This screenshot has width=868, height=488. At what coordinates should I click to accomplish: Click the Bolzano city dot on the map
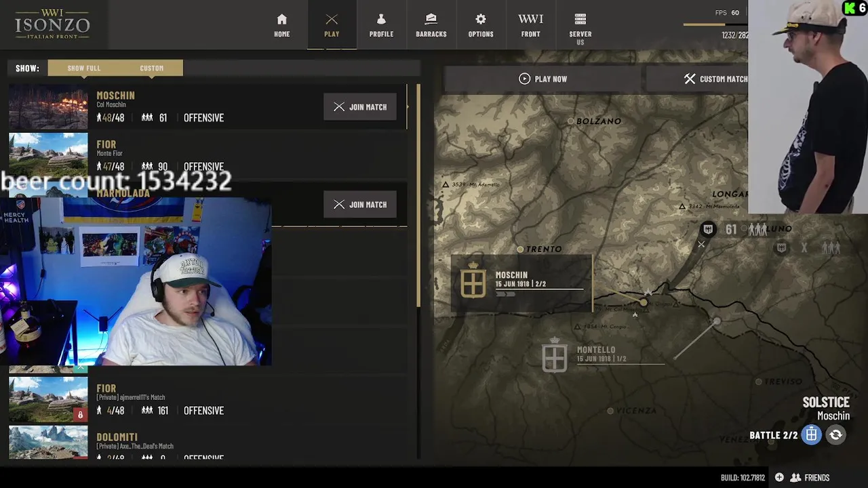tap(570, 121)
